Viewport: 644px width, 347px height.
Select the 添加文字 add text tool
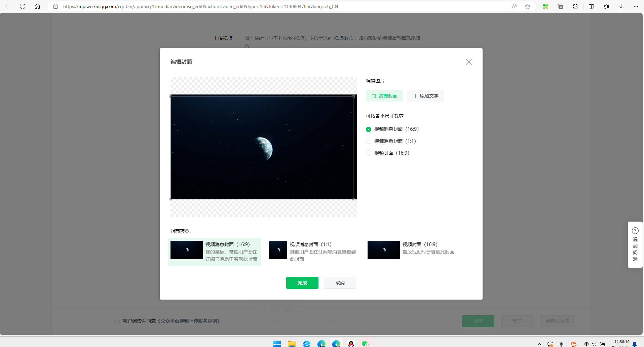425,96
